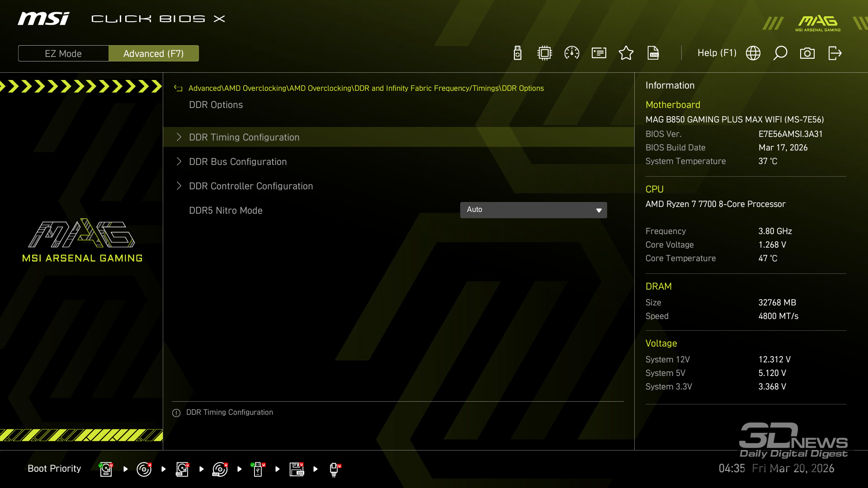Take a screenshot with the camera icon
The width and height of the screenshot is (868, 488).
pyautogui.click(x=807, y=53)
